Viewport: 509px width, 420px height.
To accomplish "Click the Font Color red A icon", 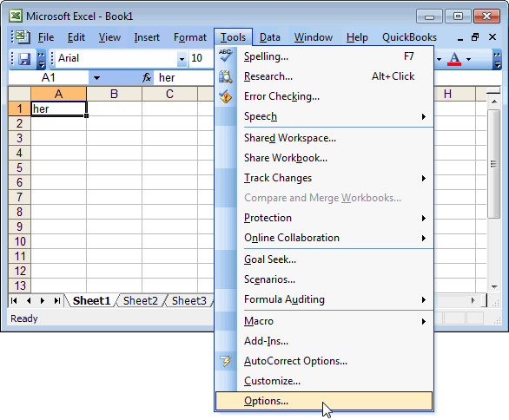I will pyautogui.click(x=454, y=59).
